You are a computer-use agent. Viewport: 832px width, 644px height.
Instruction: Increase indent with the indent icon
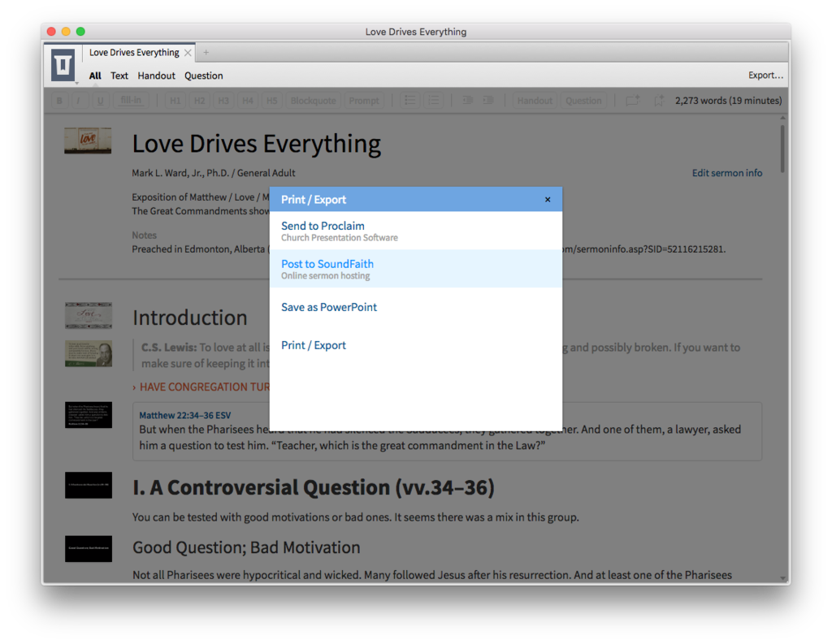pyautogui.click(x=488, y=100)
